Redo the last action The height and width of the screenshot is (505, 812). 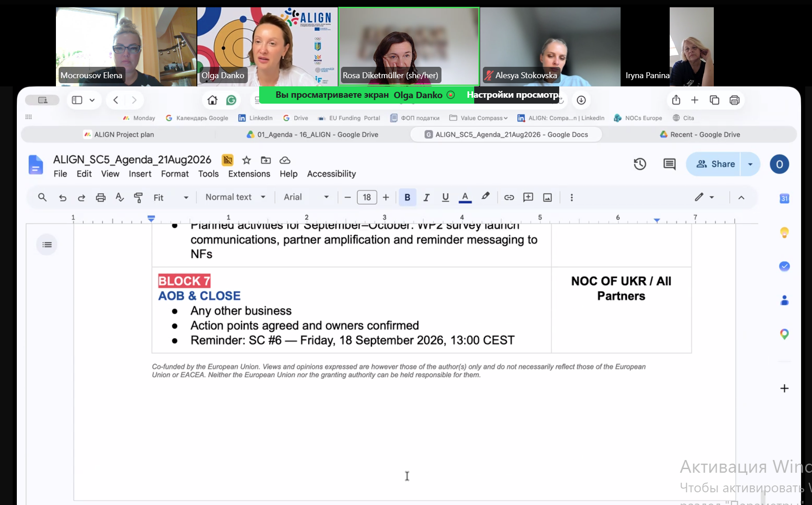tap(81, 197)
